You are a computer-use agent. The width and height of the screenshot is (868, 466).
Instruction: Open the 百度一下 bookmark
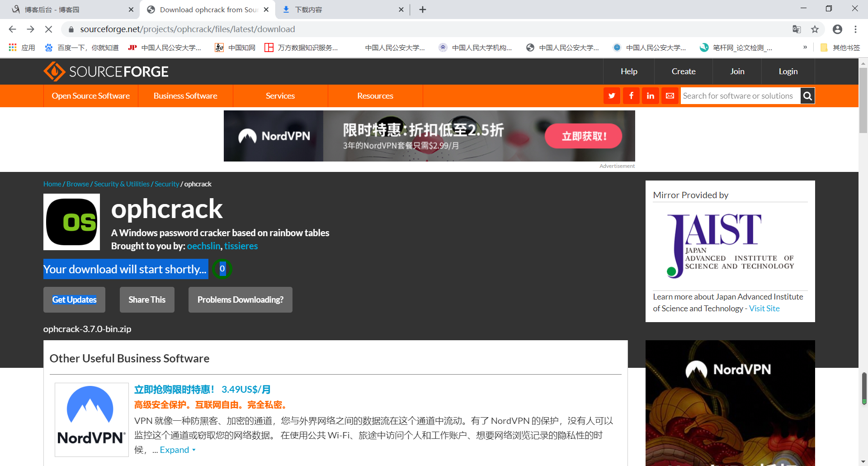point(81,48)
